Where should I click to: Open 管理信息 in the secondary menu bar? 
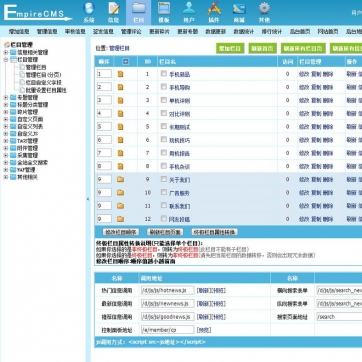pyautogui.click(x=47, y=32)
